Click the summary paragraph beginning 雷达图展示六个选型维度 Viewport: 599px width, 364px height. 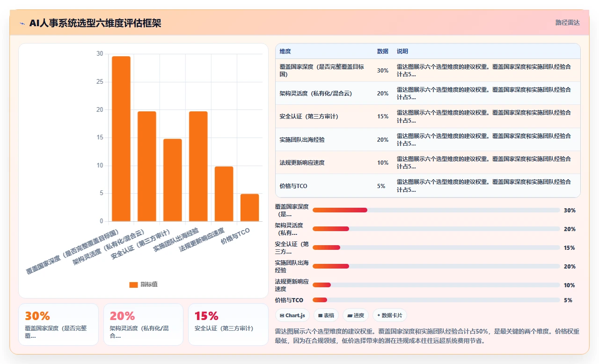pyautogui.click(x=427, y=336)
